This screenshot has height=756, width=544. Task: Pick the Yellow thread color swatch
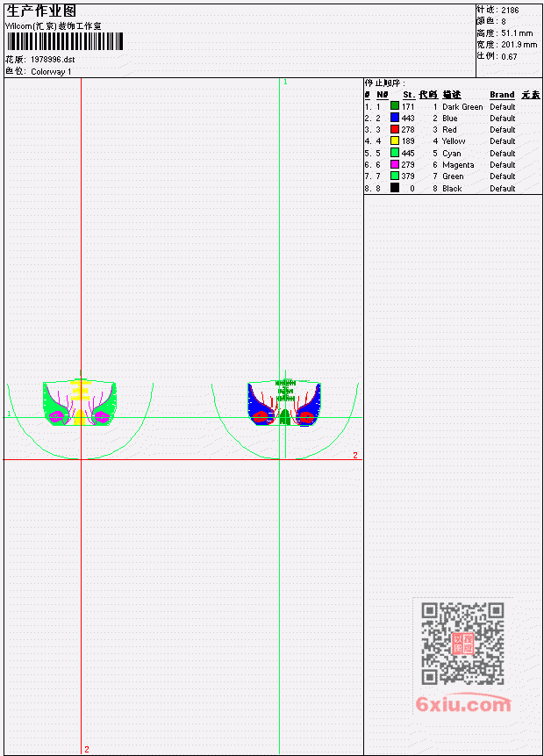[395, 140]
